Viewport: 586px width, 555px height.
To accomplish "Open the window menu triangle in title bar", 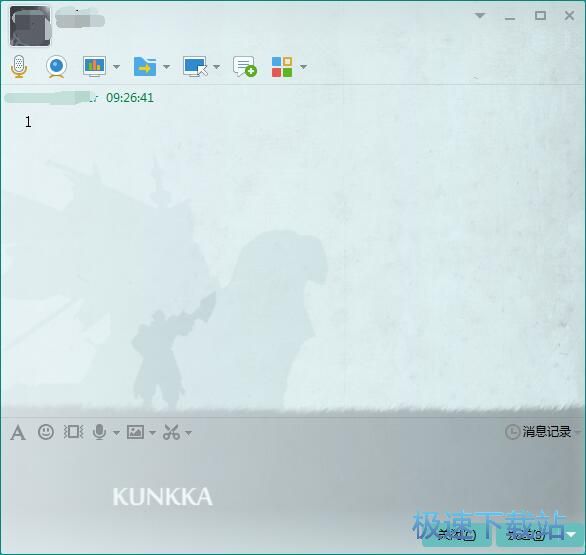I will pyautogui.click(x=480, y=16).
